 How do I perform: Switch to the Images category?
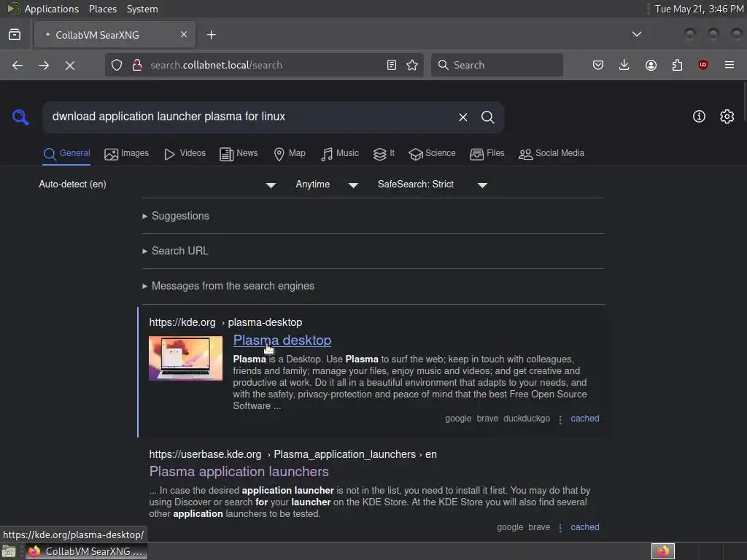tap(127, 153)
